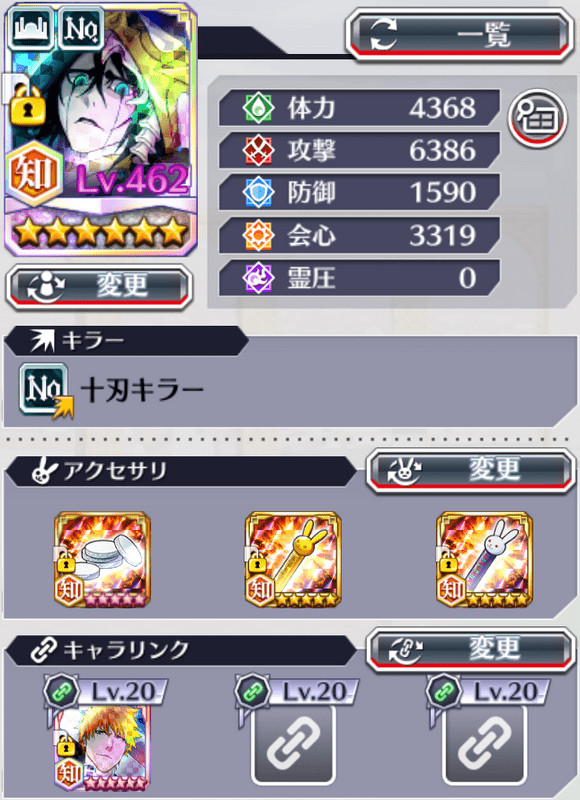
Task: Click the 会心 focus stat row
Action: click(359, 235)
